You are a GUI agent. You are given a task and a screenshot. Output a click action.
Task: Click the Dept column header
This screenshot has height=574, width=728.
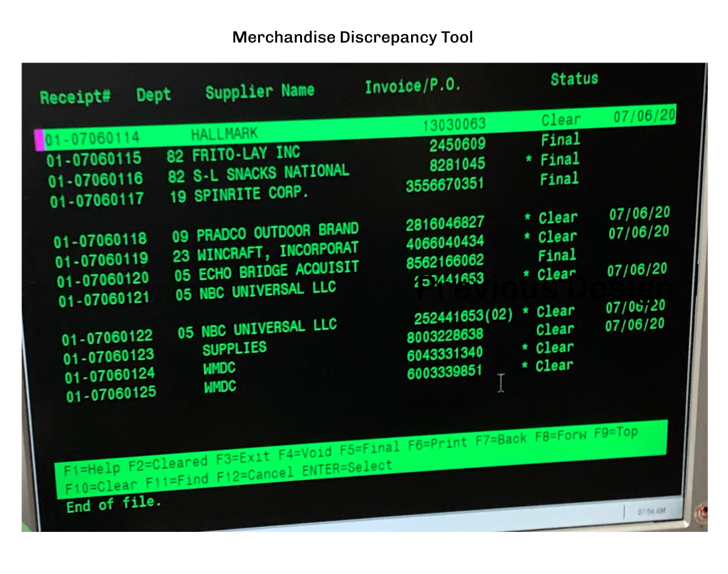(x=154, y=96)
